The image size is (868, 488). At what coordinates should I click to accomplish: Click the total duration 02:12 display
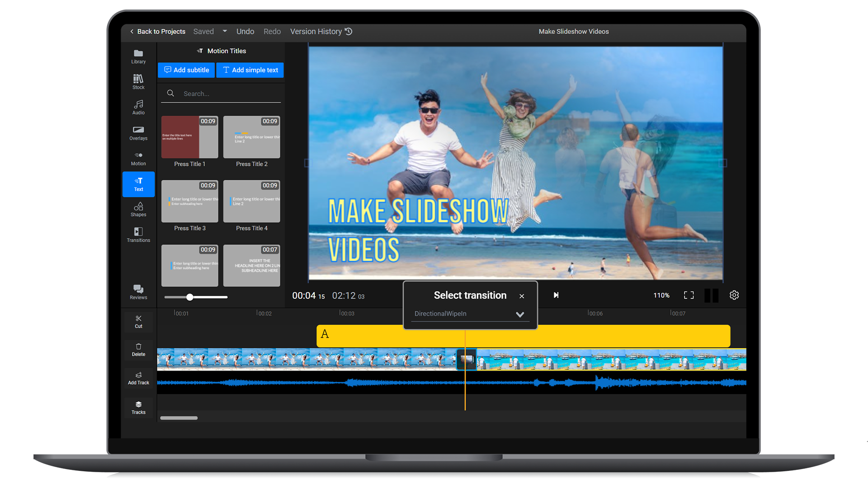coord(348,296)
